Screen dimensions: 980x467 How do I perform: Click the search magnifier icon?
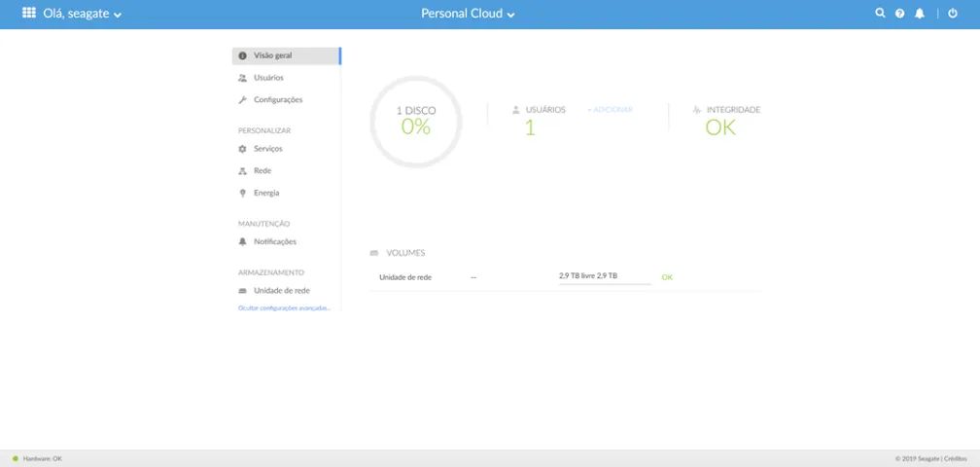pyautogui.click(x=880, y=14)
